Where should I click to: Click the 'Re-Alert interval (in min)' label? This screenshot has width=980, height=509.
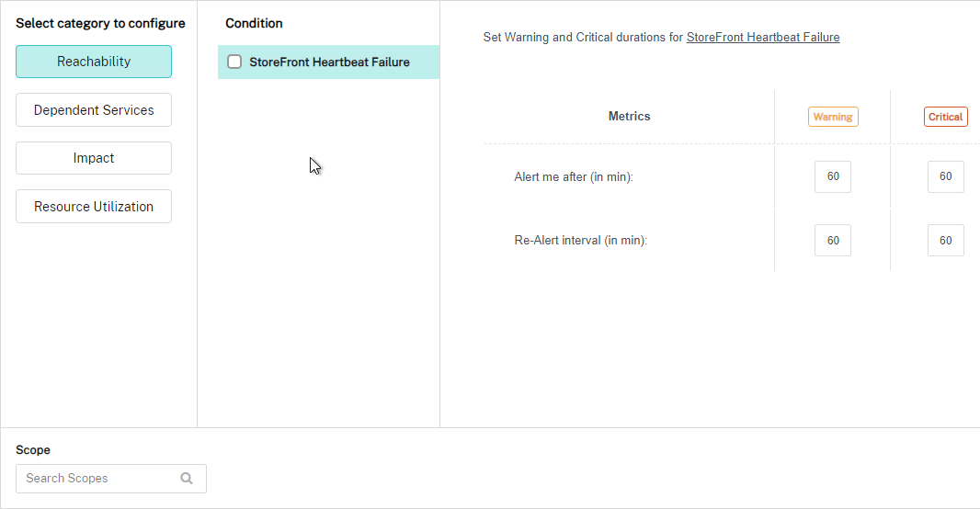coord(581,241)
